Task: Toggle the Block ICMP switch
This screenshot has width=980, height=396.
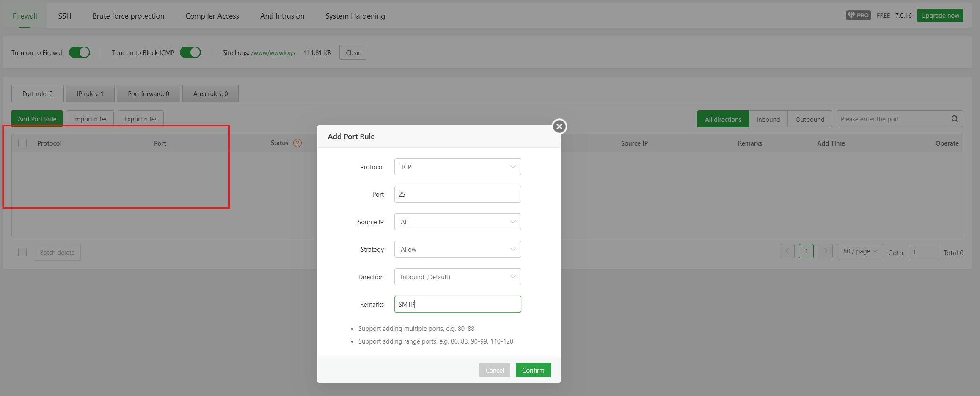Action: [190, 52]
